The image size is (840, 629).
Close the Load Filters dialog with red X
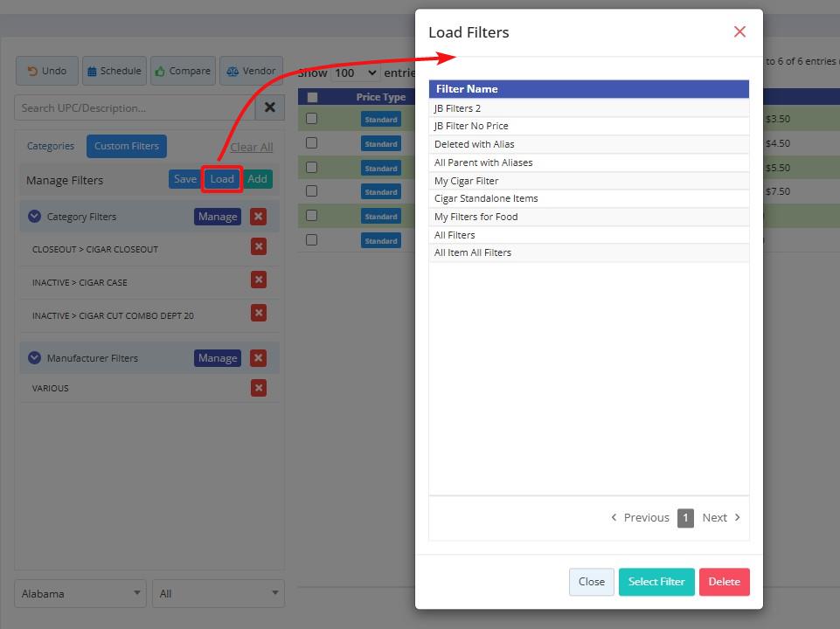(x=739, y=31)
